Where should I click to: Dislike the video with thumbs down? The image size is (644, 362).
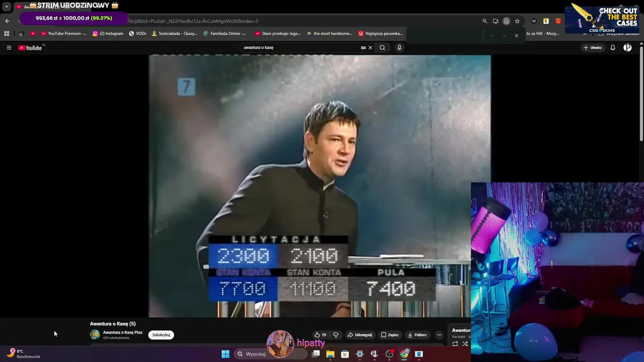(336, 335)
